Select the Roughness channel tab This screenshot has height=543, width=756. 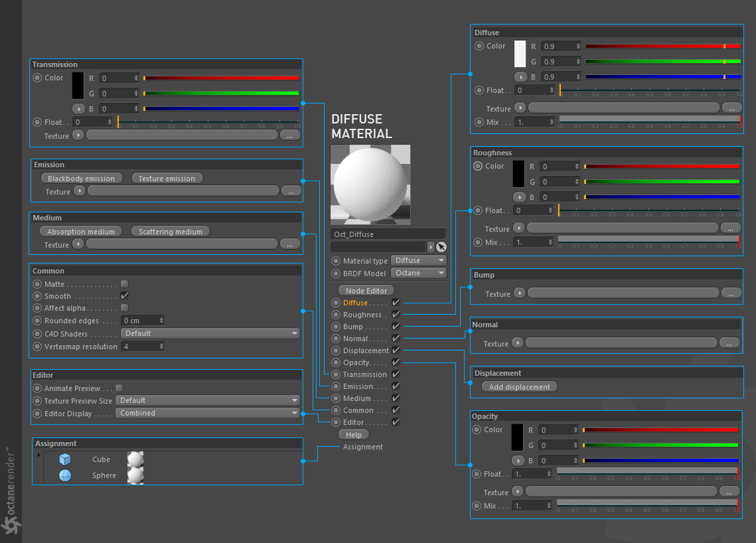pos(362,315)
